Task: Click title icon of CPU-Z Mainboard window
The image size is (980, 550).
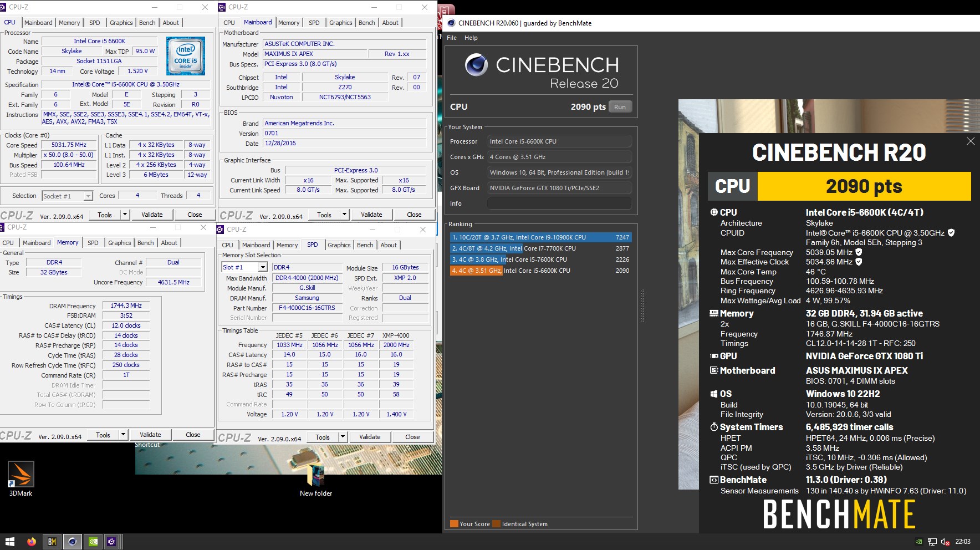Action: pyautogui.click(x=222, y=7)
